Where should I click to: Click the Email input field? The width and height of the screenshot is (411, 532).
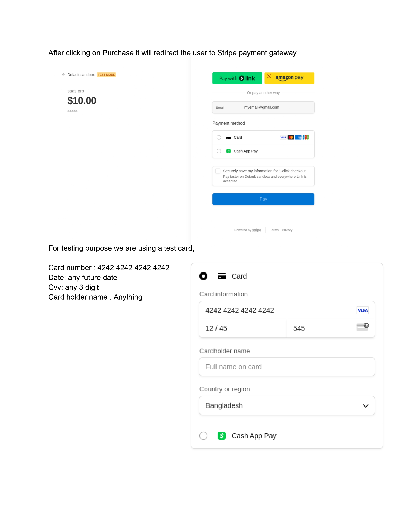point(263,107)
